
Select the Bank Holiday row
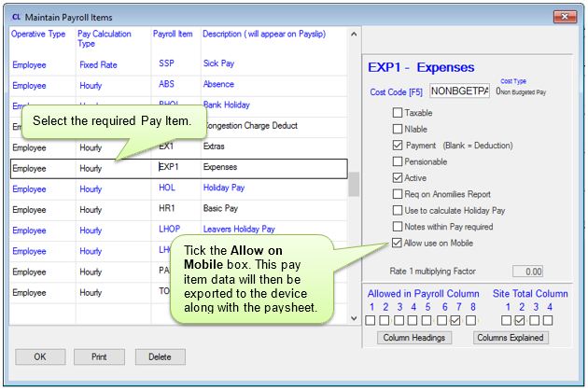[178, 105]
